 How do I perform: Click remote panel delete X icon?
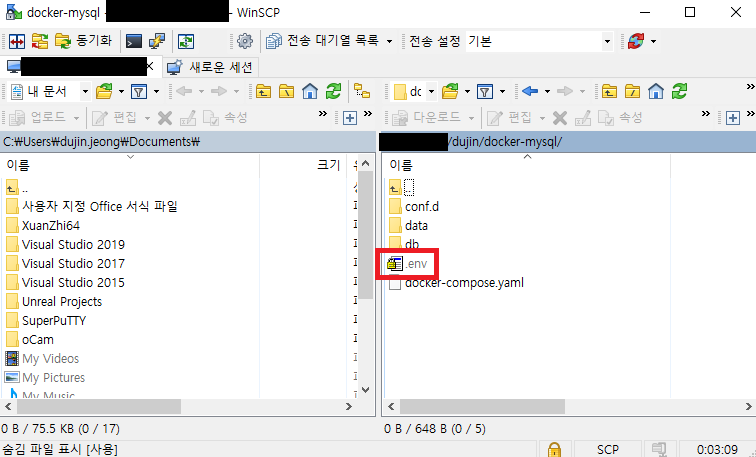[560, 118]
